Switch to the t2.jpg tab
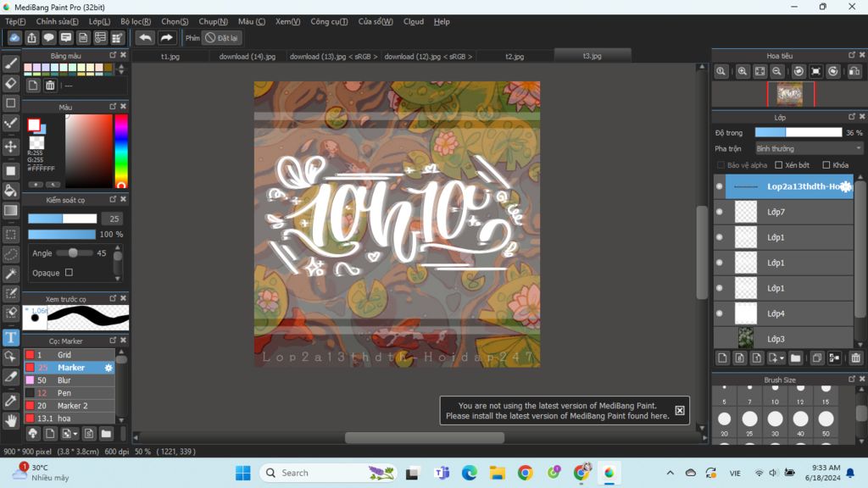This screenshot has height=488, width=868. pyautogui.click(x=515, y=57)
